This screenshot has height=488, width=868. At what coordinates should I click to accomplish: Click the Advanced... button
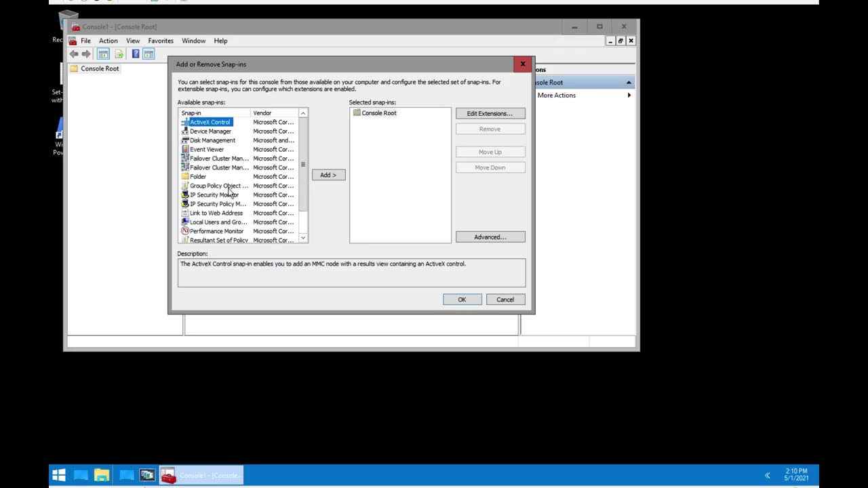click(x=490, y=237)
